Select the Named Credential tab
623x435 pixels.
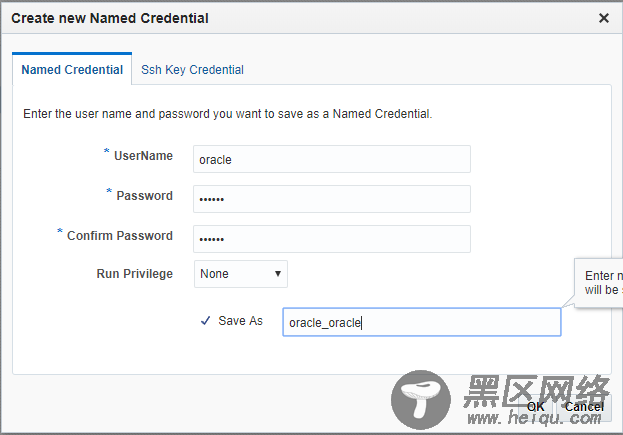click(72, 70)
